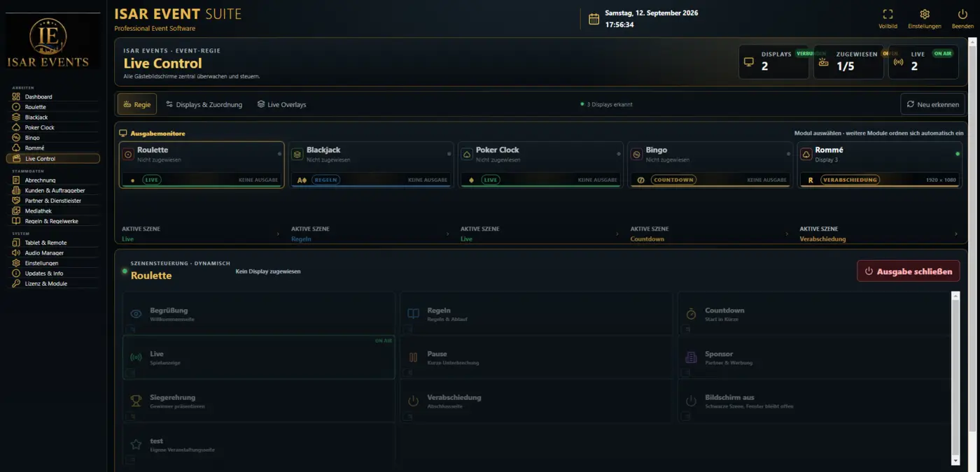Click the Mediathek image icon
The image size is (980, 472).
point(16,210)
